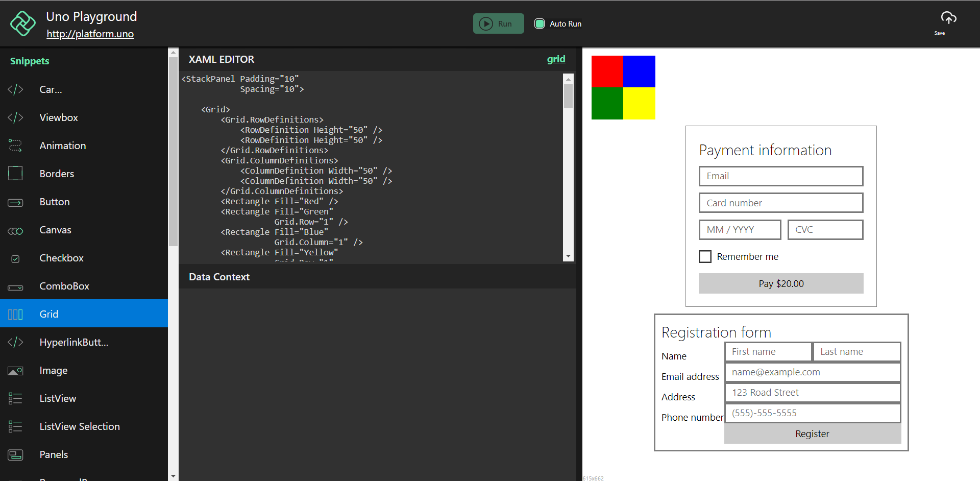Open the http://platform.uno link
Viewport: 980px width, 481px height.
(90, 34)
